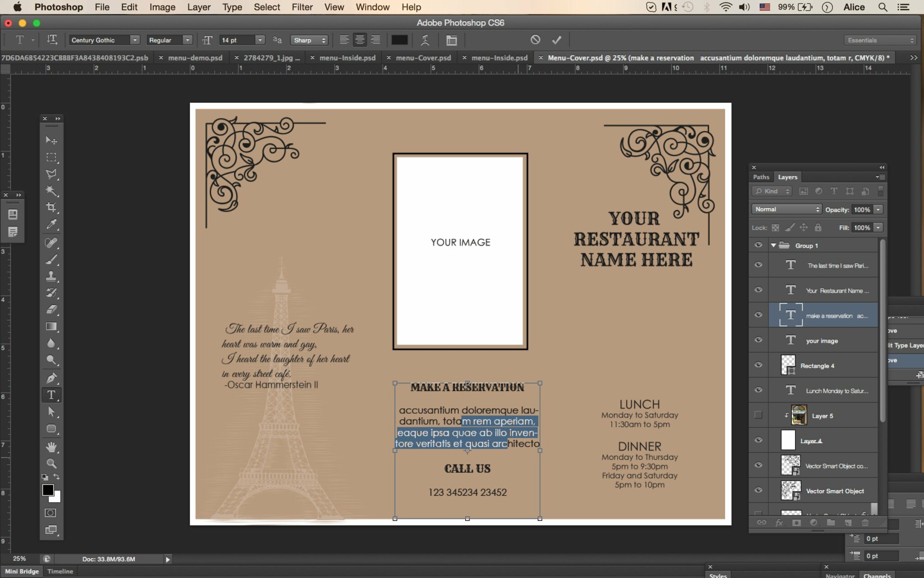
Task: Collapse the Group 1 layer group
Action: click(x=772, y=245)
